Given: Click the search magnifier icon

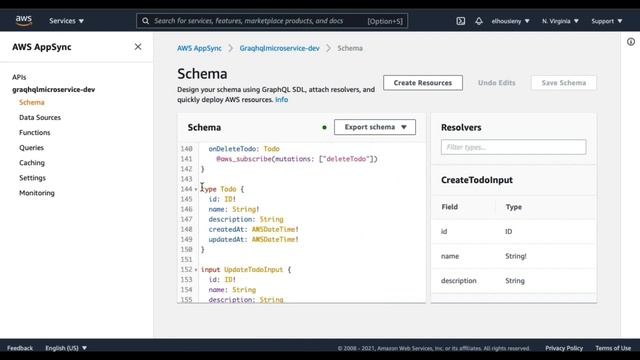Looking at the screenshot, I should pos(145,21).
